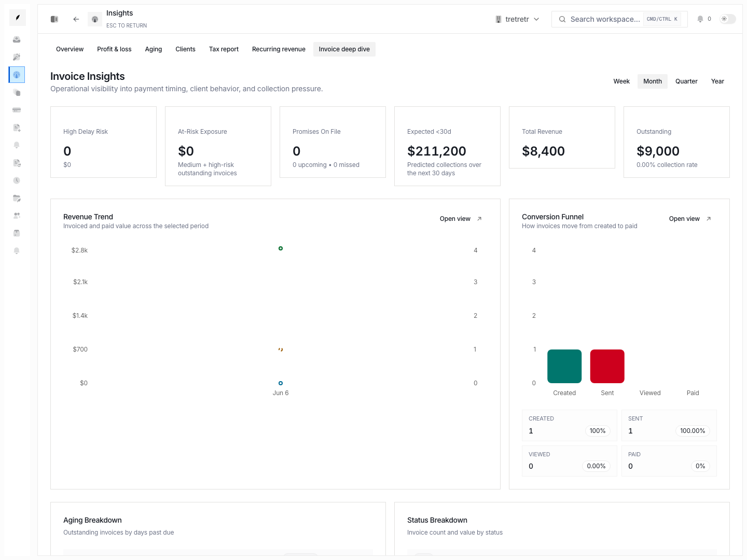Switch to the Profit & loss tab
Image resolution: width=747 pixels, height=560 pixels.
pos(114,49)
